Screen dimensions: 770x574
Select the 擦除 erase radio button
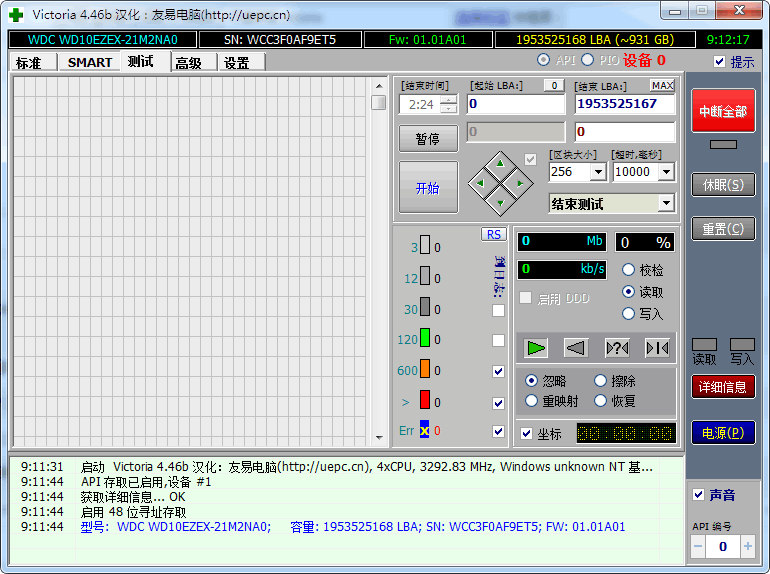[600, 381]
